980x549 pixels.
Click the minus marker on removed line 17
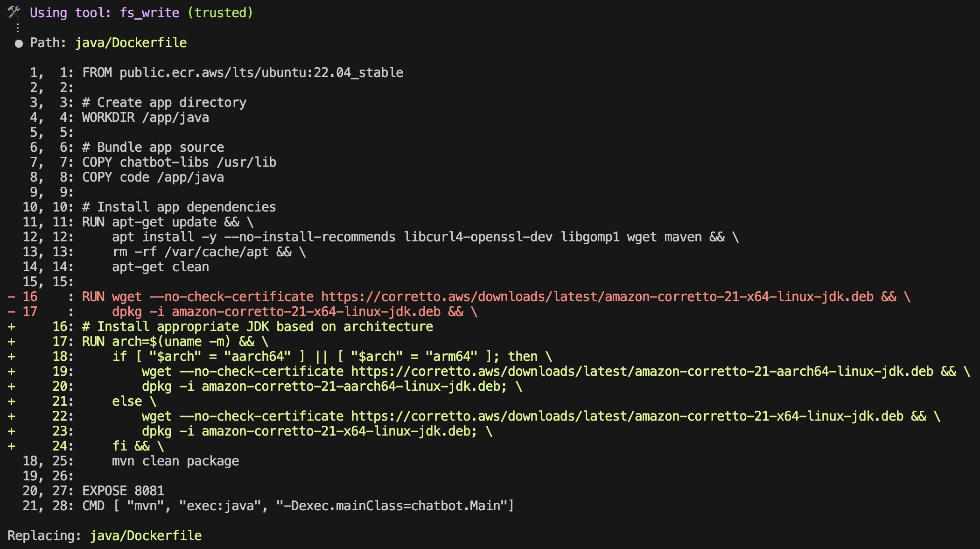[11, 312]
